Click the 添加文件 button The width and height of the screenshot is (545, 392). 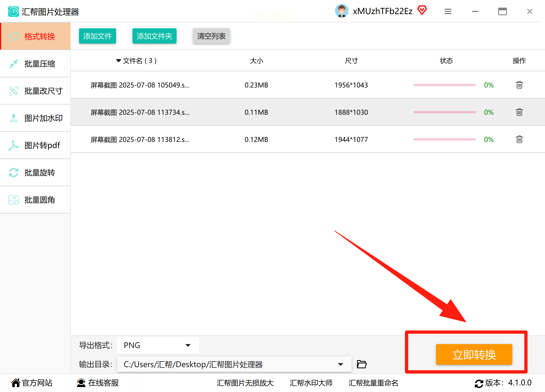pyautogui.click(x=97, y=36)
